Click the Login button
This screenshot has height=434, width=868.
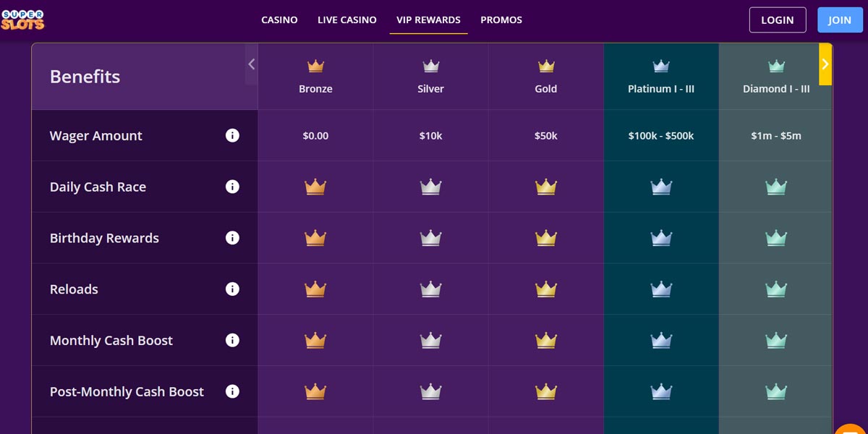pyautogui.click(x=778, y=20)
